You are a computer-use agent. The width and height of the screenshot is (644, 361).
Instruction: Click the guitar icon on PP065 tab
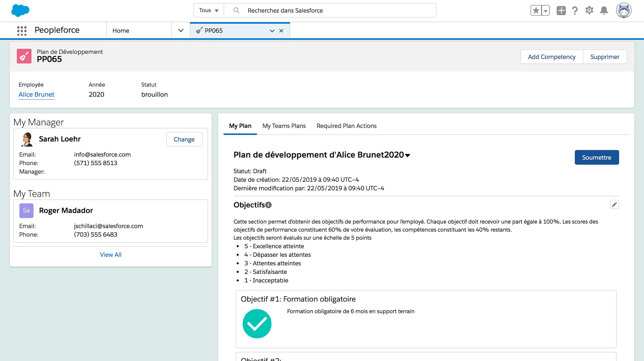(199, 31)
